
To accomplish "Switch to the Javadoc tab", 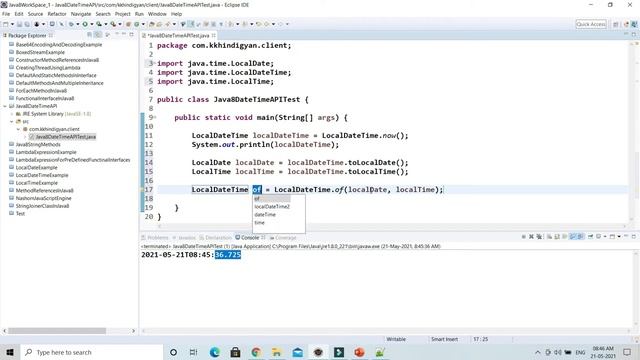I will tap(184, 238).
